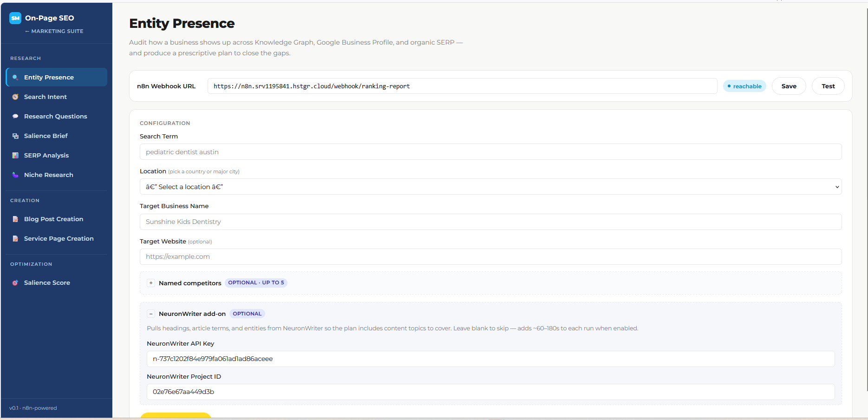Screen dimensions: 868x420
Task: Expand the Named competitors section
Action: 151,283
